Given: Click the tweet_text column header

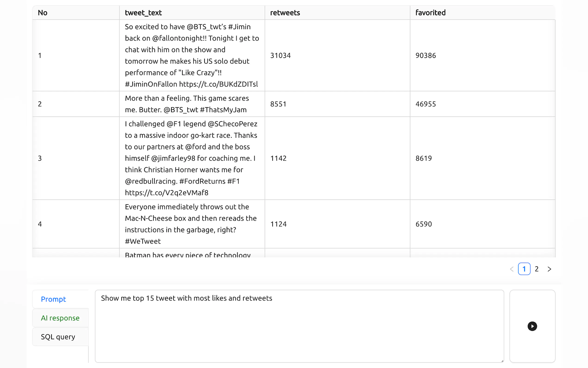Looking at the screenshot, I should tap(144, 13).
